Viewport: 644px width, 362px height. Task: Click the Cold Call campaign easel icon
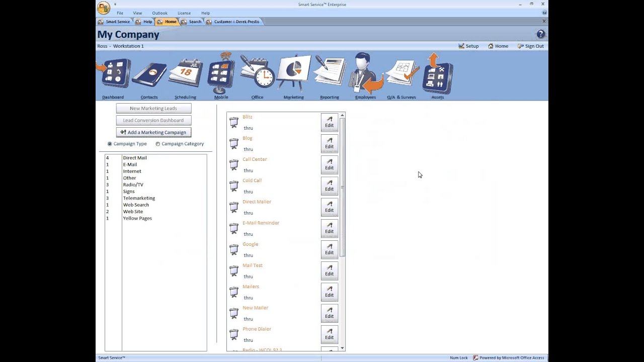click(x=234, y=186)
